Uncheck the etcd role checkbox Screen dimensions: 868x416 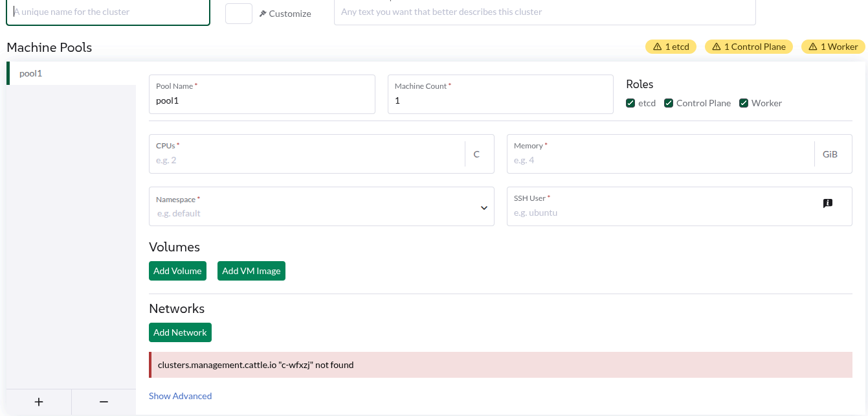(x=630, y=103)
